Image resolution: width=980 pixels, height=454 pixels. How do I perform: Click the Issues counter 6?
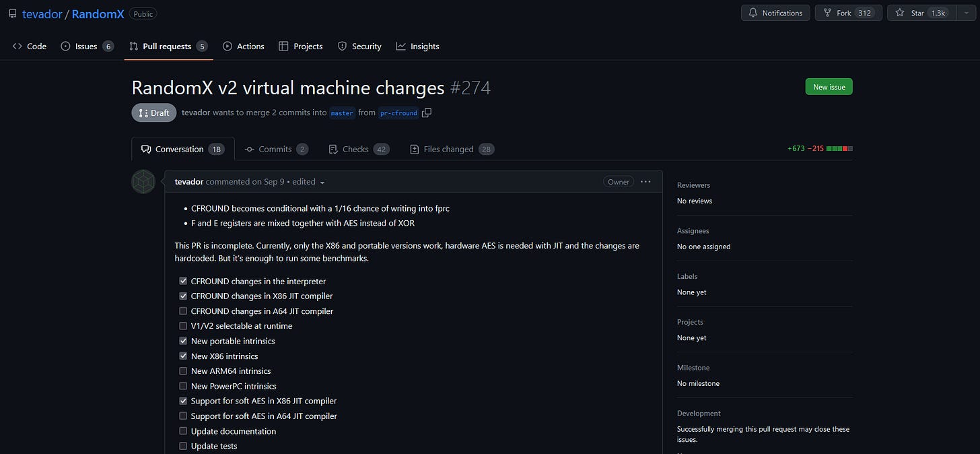tap(108, 46)
